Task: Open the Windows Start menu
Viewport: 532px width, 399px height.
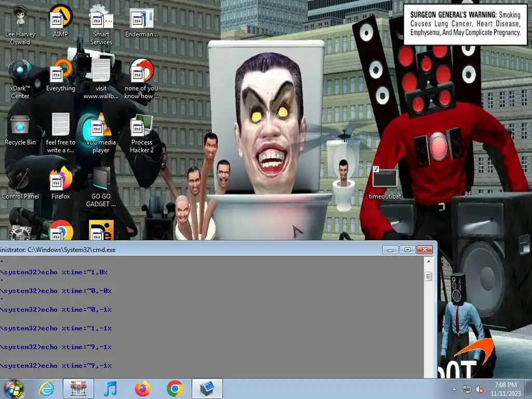Action: (14, 389)
